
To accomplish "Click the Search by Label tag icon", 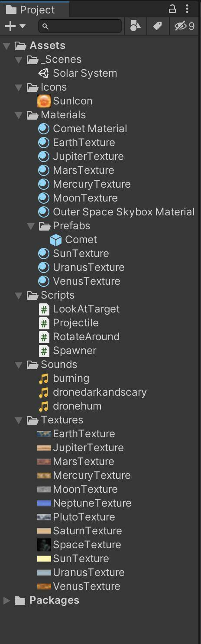I will 158,26.
